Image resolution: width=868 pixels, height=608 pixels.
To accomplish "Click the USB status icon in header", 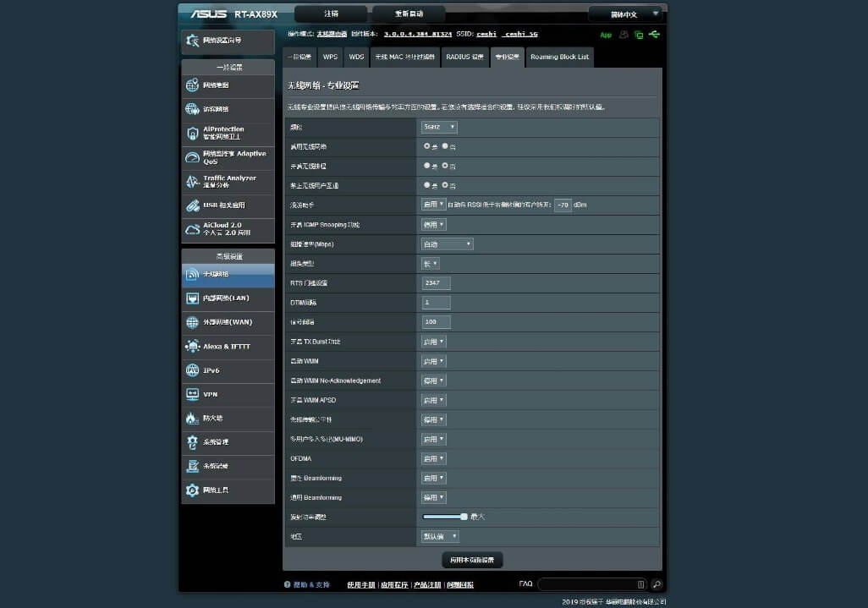I will pos(654,35).
